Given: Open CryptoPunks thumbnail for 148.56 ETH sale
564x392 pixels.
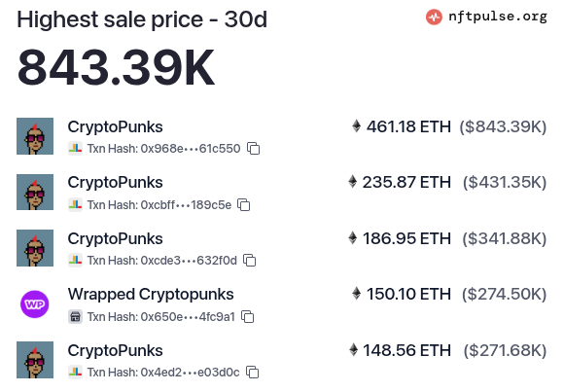Looking at the screenshot, I should (x=35, y=360).
